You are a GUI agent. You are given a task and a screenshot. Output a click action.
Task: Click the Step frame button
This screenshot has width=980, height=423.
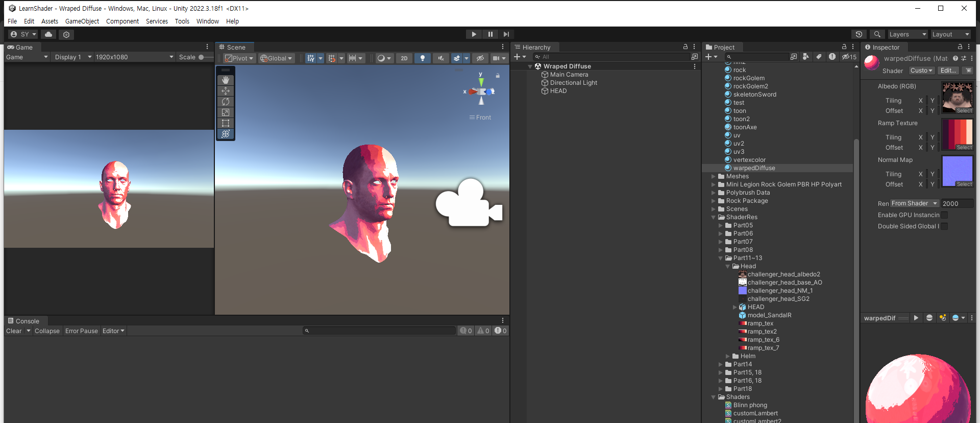click(506, 34)
